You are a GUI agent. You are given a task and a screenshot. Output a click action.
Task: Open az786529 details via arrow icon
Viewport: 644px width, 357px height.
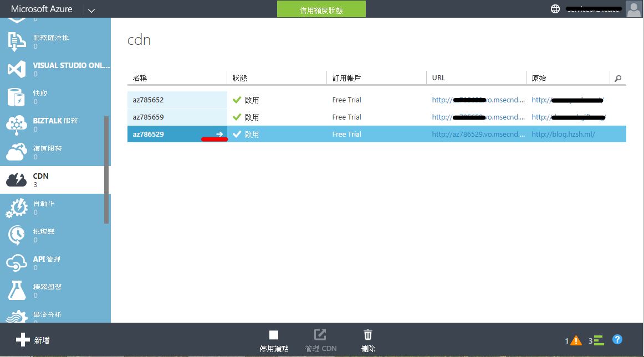219,134
